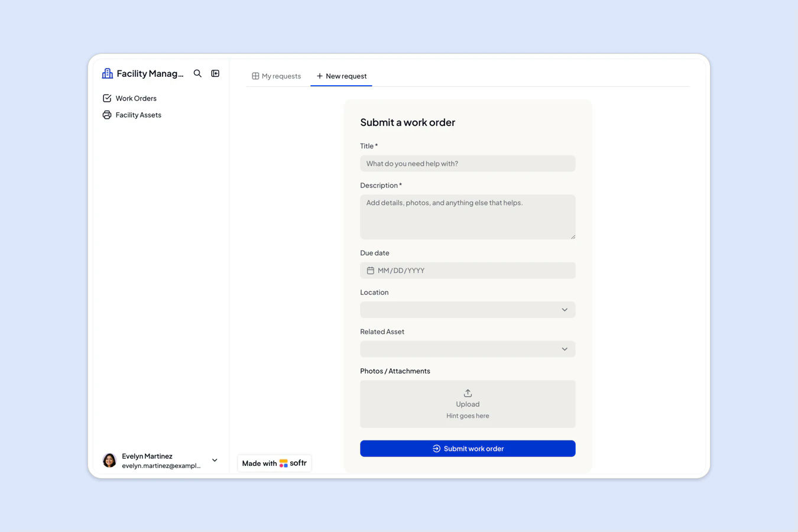Click the Work Orders checkbox icon

pyautogui.click(x=107, y=98)
